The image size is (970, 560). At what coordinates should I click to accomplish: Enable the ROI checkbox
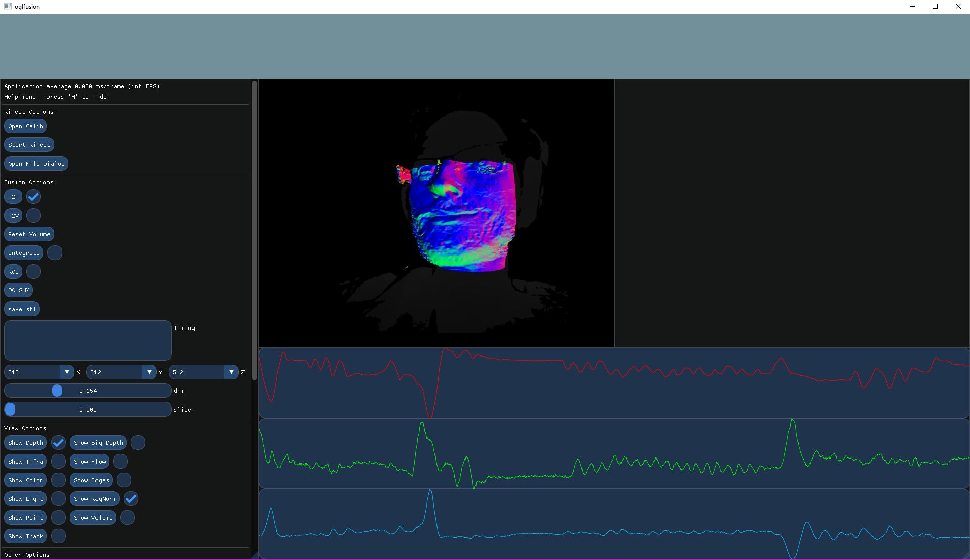point(34,272)
